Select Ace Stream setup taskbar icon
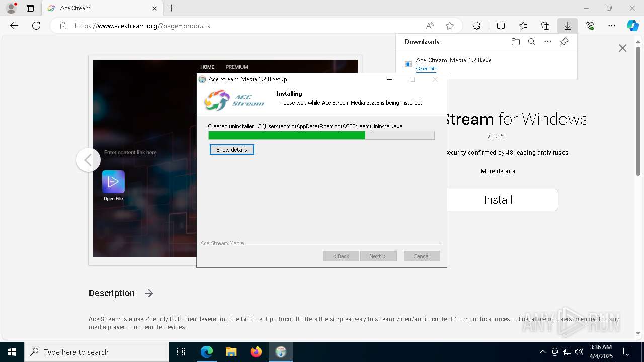 click(x=281, y=352)
